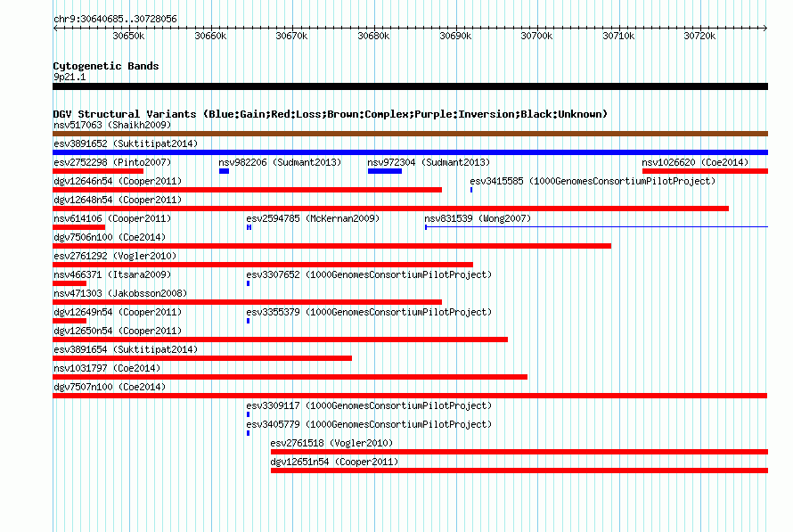
Task: Open the dgv12651n54 (Cooper2011) label
Action: tap(334, 462)
